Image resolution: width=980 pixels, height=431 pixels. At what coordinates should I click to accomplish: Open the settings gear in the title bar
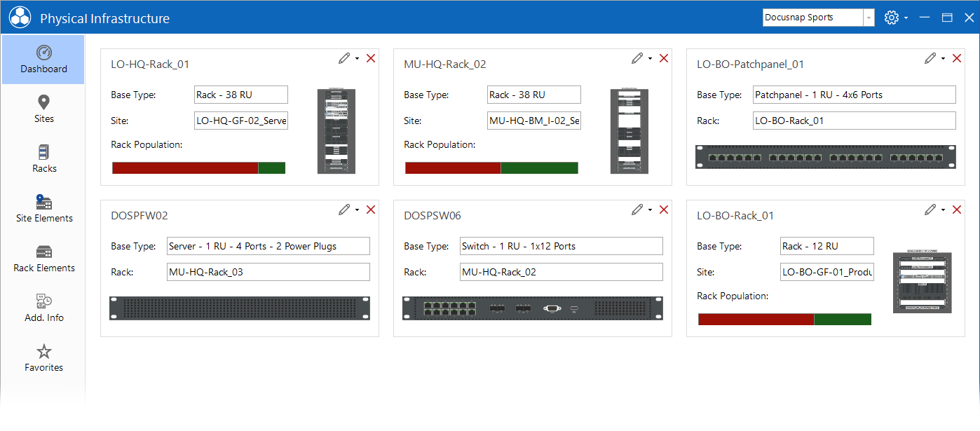pos(891,18)
